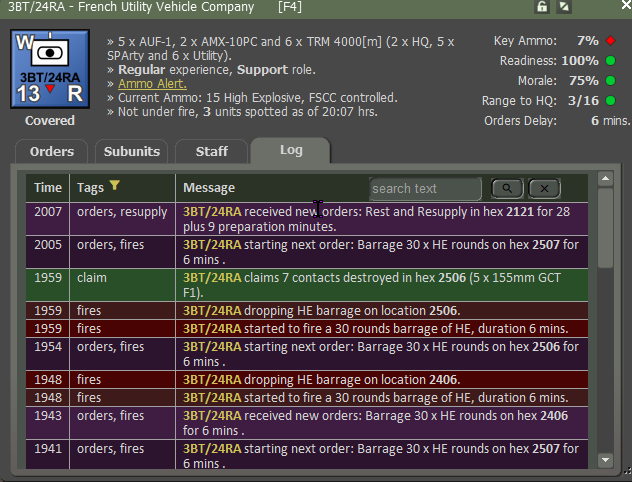Click the X clear search button

[544, 188]
